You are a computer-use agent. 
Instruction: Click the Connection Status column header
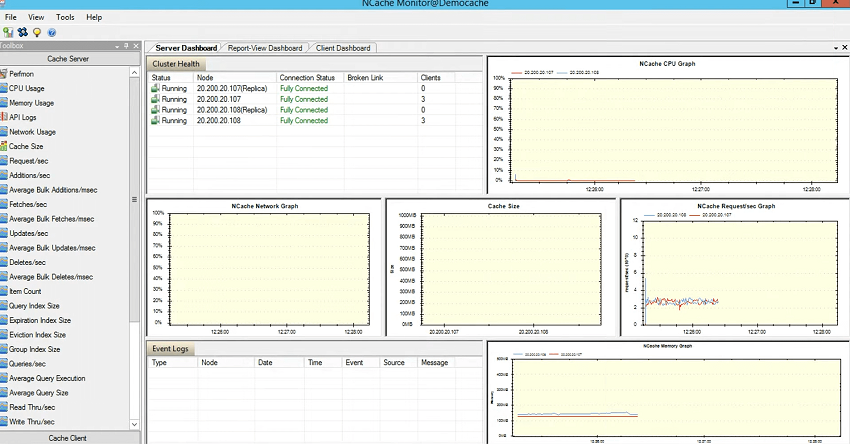point(307,78)
